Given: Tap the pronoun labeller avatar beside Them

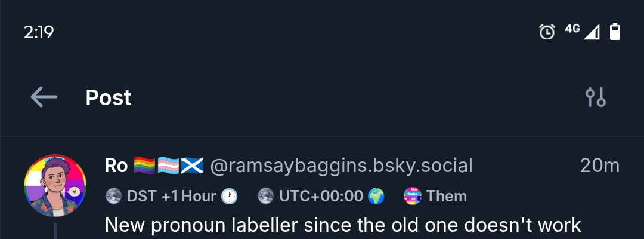Looking at the screenshot, I should tap(413, 196).
